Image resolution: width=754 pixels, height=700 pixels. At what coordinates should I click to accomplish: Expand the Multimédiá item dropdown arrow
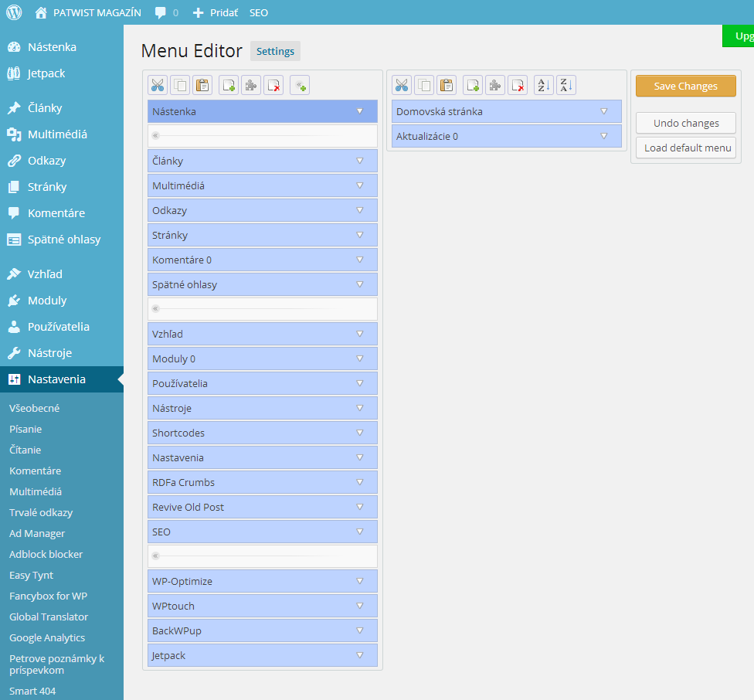point(360,185)
